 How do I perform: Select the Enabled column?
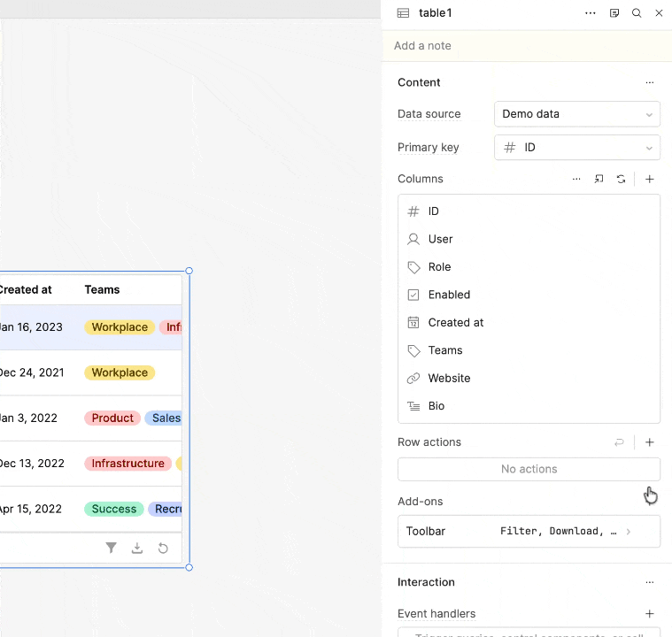pyautogui.click(x=529, y=295)
